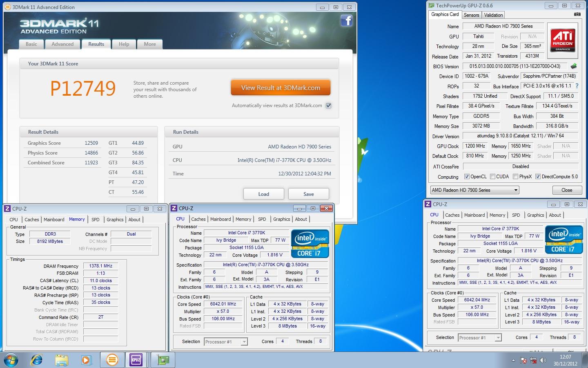The image size is (588, 368).
Task: Open About tab in memory CPU-Z window
Action: 134,220
